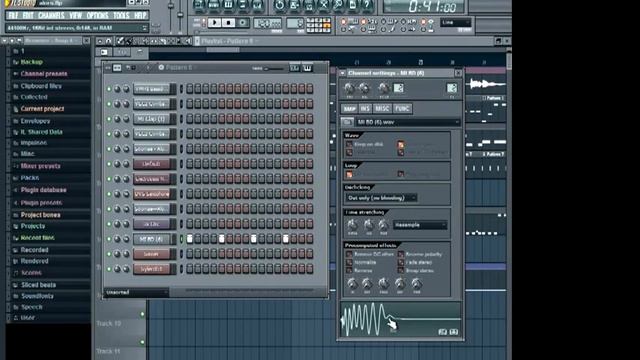Expand the Plugin database folder
The height and width of the screenshot is (360, 640).
[43, 190]
